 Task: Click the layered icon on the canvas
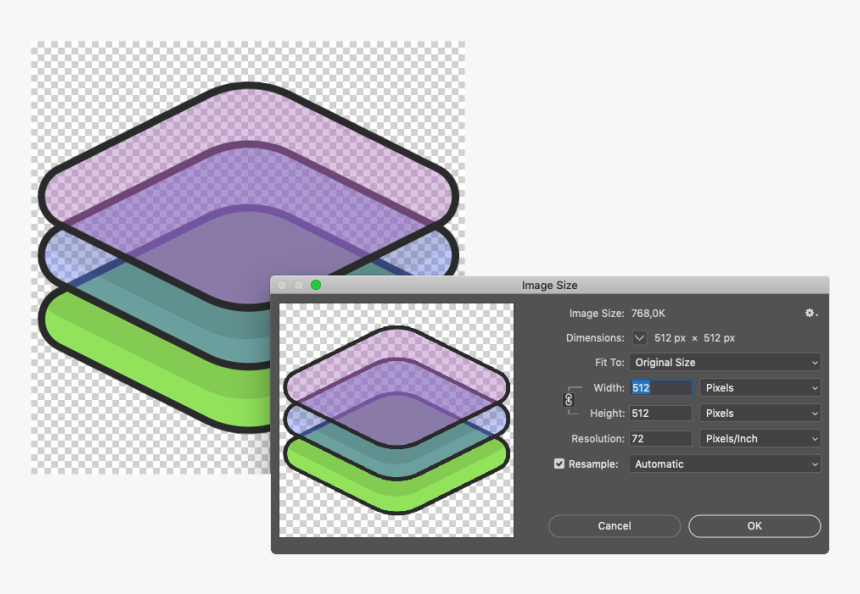[248, 258]
